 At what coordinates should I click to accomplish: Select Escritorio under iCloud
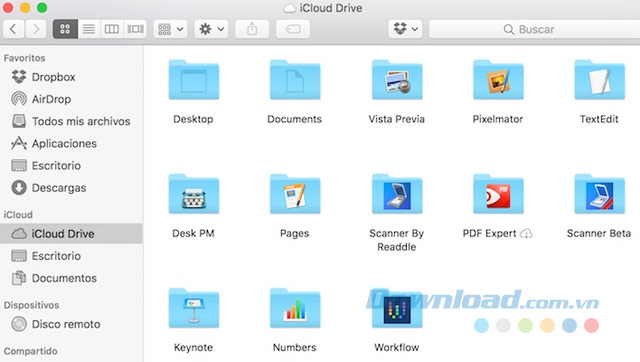pyautogui.click(x=71, y=256)
